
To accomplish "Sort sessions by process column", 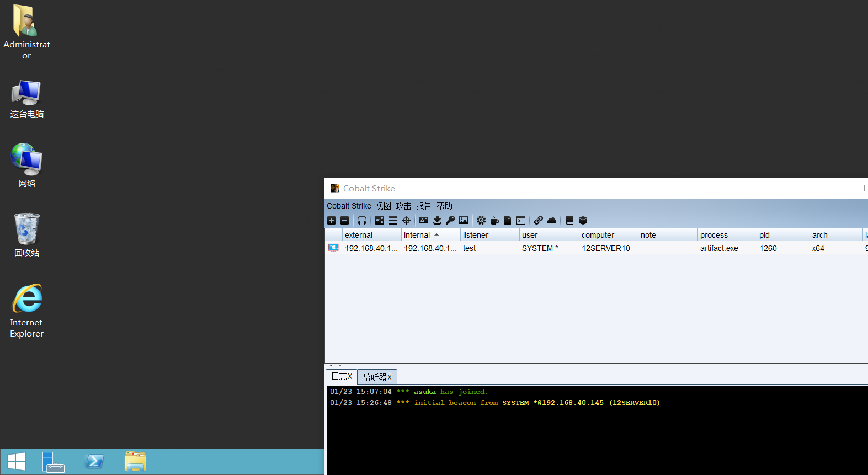I will coord(727,235).
